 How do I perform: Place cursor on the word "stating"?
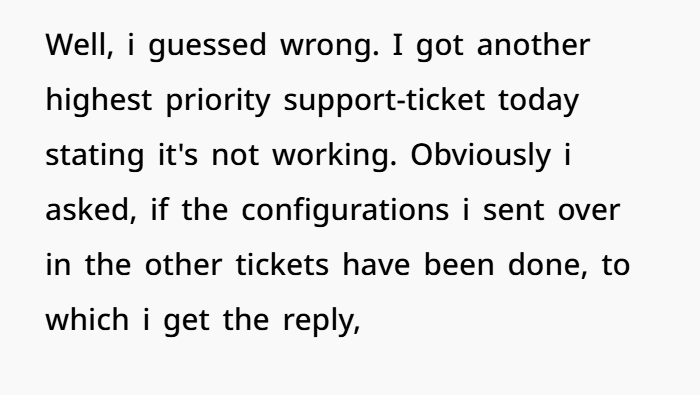[95, 156]
